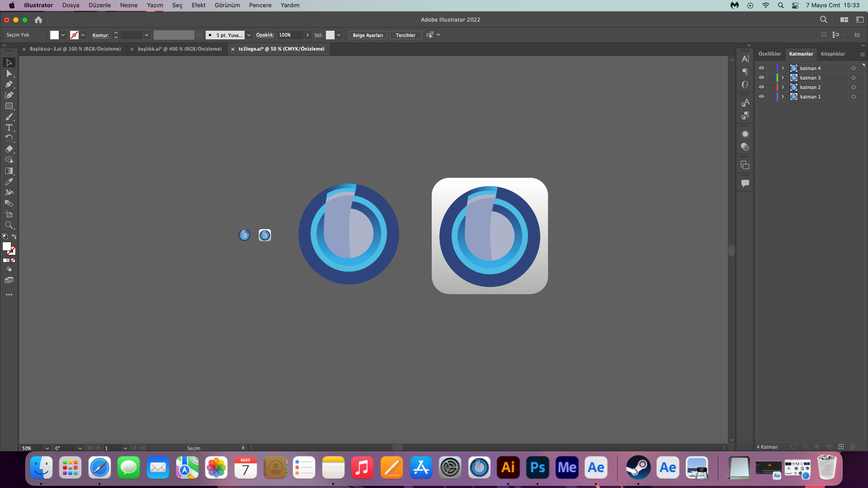Image resolution: width=868 pixels, height=488 pixels.
Task: Open the Paragraph panel icon
Action: pos(745,72)
